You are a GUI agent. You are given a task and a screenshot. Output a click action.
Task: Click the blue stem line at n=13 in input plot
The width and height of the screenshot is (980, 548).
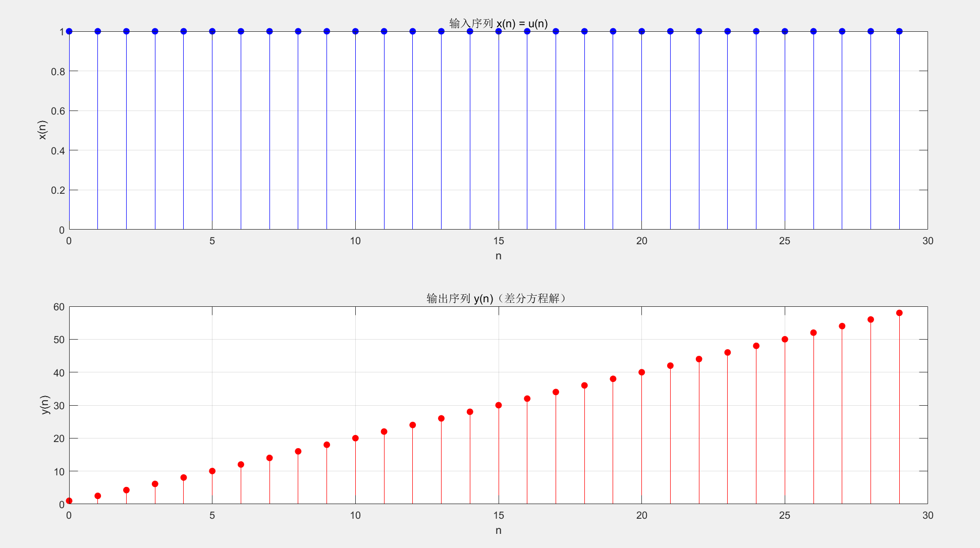coord(441,131)
